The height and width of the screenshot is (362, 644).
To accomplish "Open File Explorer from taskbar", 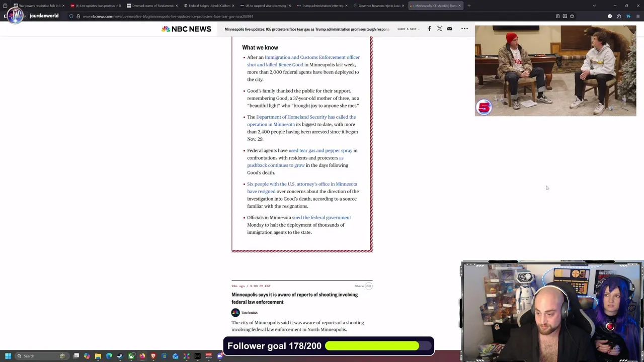I will (98, 356).
